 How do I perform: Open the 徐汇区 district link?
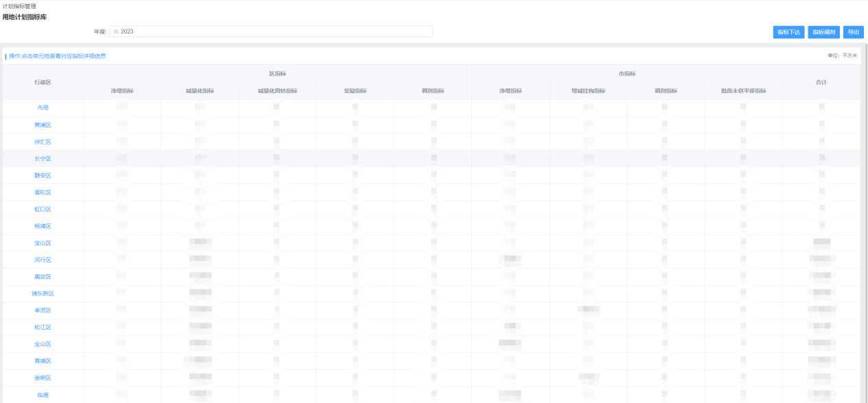point(43,142)
